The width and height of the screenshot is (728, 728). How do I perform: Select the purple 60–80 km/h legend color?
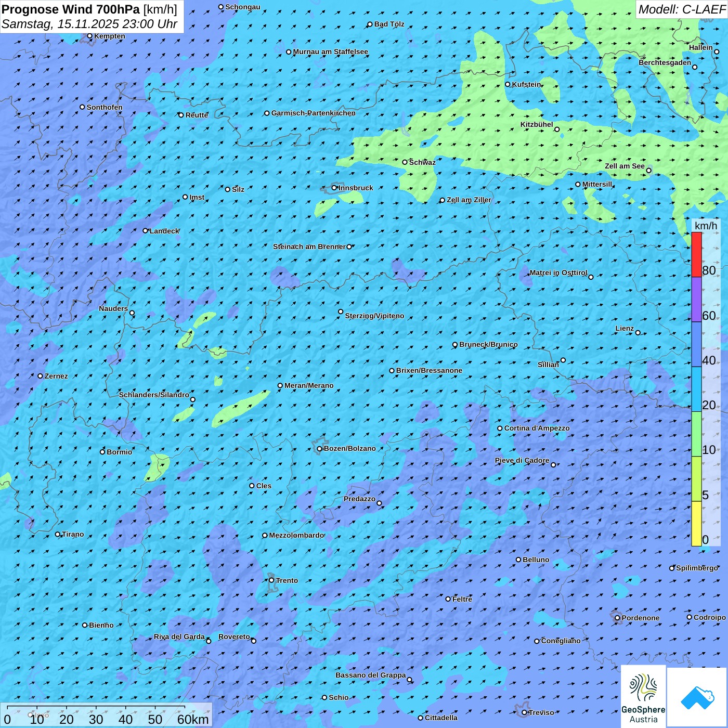[696, 300]
